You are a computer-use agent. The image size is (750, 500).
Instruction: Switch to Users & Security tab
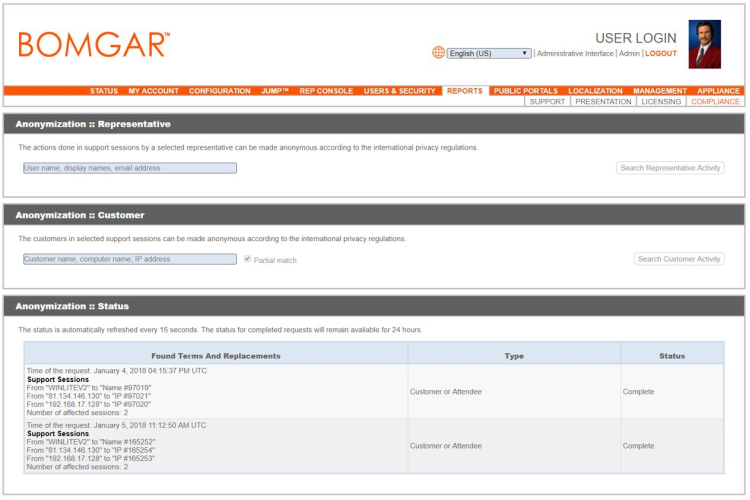point(399,91)
